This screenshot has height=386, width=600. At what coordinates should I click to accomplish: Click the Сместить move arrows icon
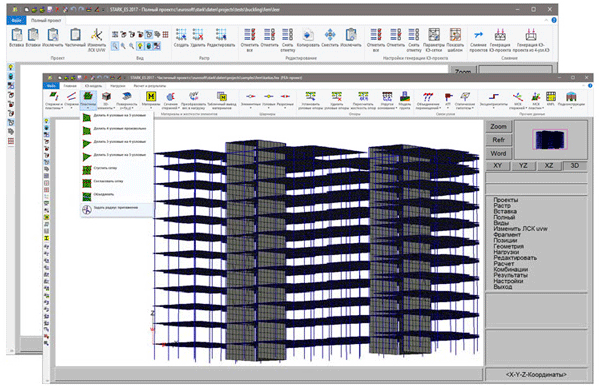coord(330,35)
